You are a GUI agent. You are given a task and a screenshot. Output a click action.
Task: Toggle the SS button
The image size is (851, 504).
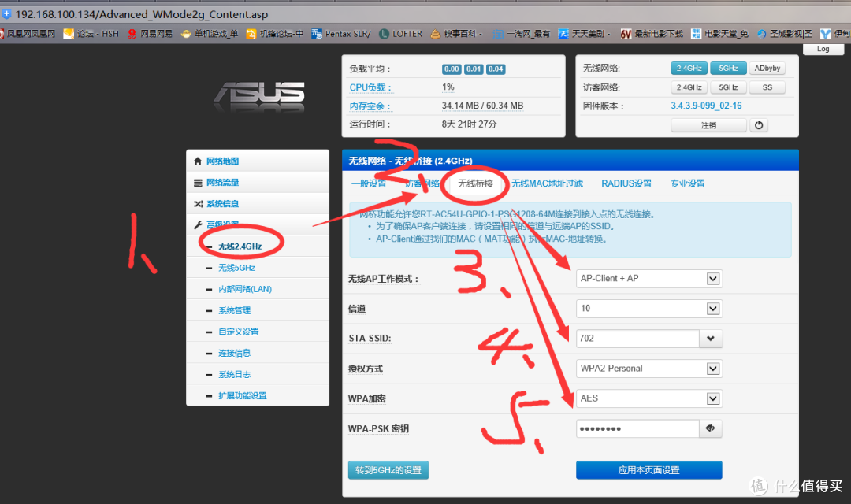click(767, 87)
